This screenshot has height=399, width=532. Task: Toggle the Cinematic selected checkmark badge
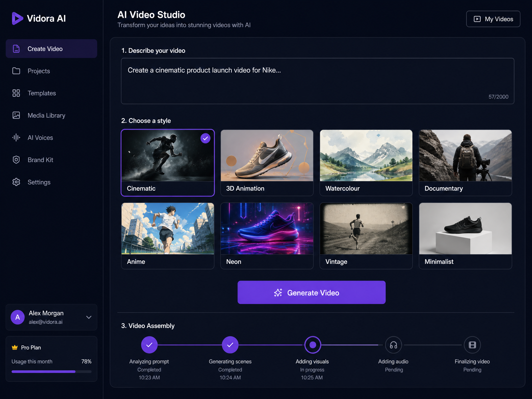click(205, 138)
